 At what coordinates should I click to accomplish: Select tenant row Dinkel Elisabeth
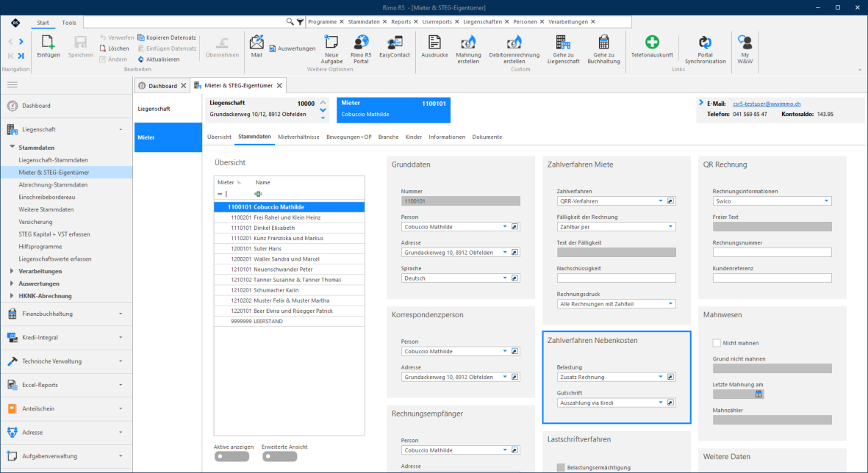pyautogui.click(x=289, y=228)
